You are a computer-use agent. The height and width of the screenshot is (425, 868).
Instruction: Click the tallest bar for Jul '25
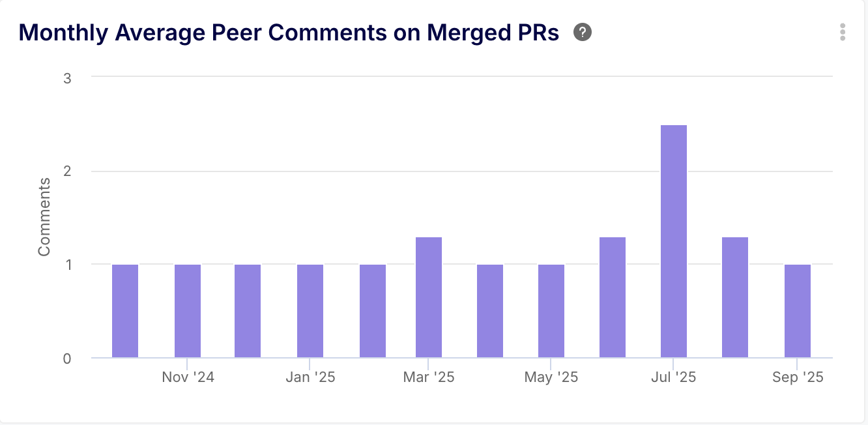point(673,241)
